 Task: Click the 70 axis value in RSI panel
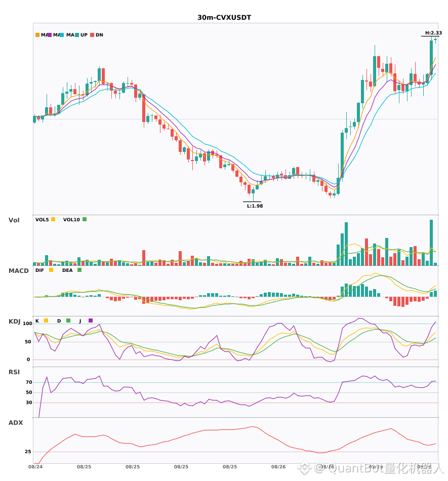[x=29, y=382]
